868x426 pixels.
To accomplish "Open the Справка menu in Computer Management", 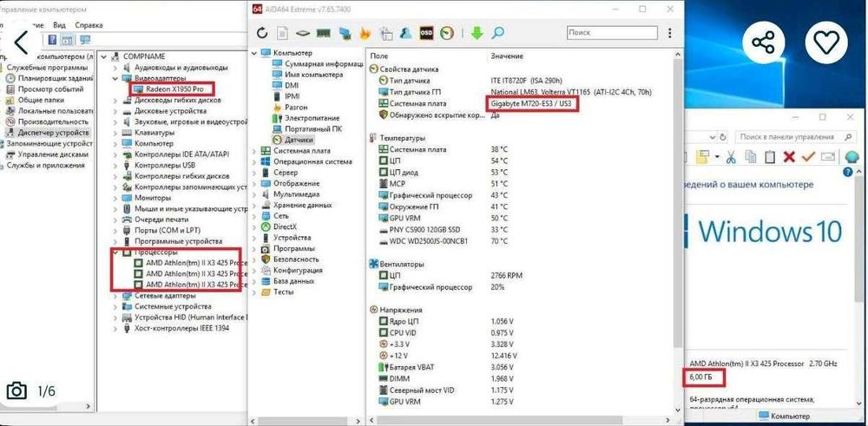I will pyautogui.click(x=89, y=25).
